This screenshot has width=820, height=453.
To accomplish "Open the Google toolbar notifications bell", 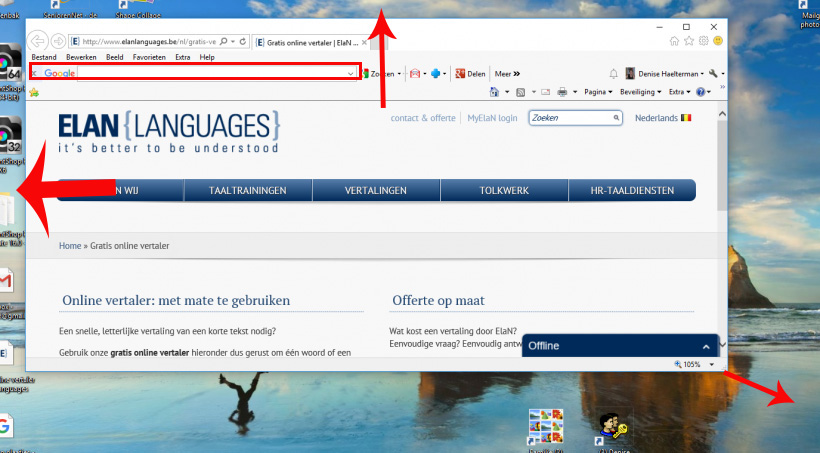I will (613, 73).
